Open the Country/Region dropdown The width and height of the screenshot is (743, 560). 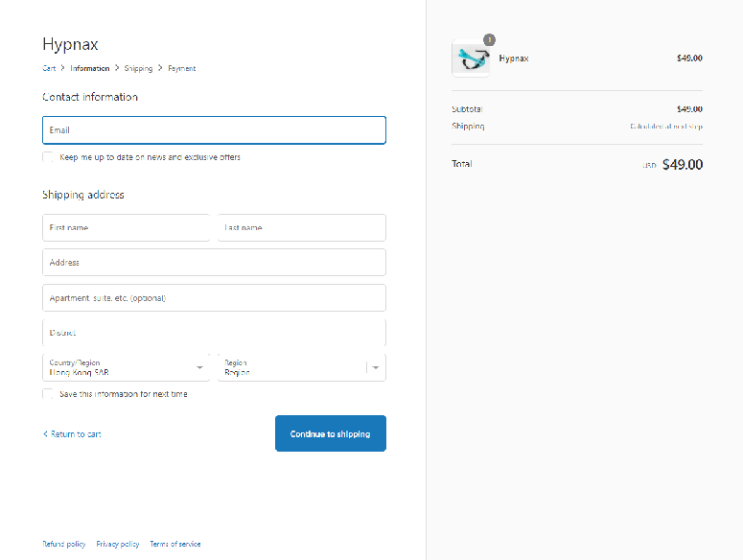click(126, 367)
